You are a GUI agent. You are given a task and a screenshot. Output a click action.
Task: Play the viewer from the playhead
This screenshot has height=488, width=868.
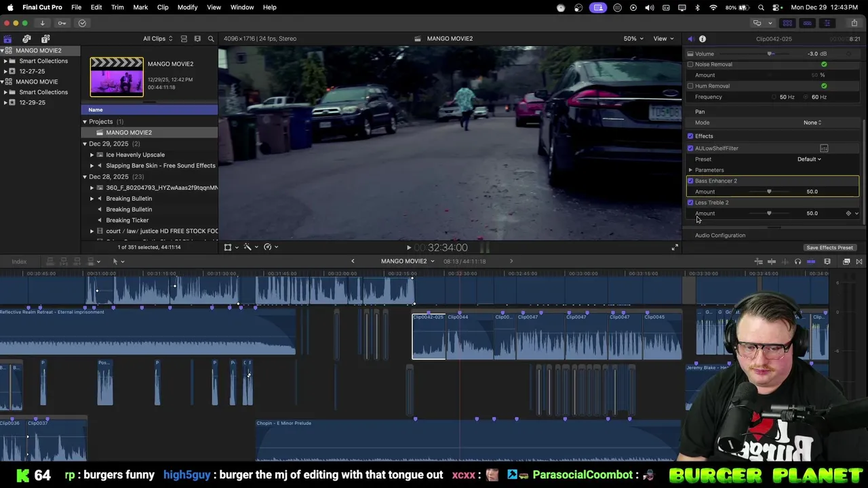(x=408, y=248)
